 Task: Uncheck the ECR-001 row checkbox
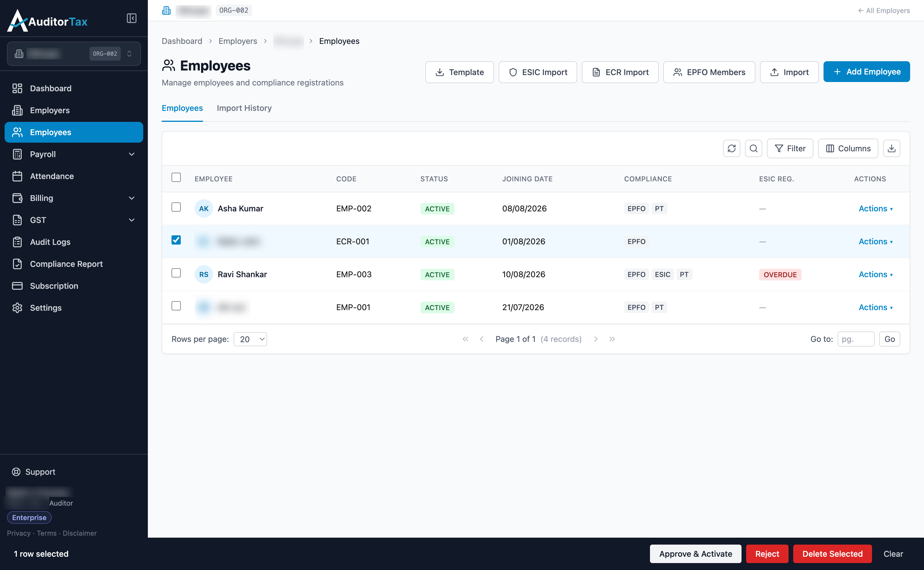coord(176,240)
